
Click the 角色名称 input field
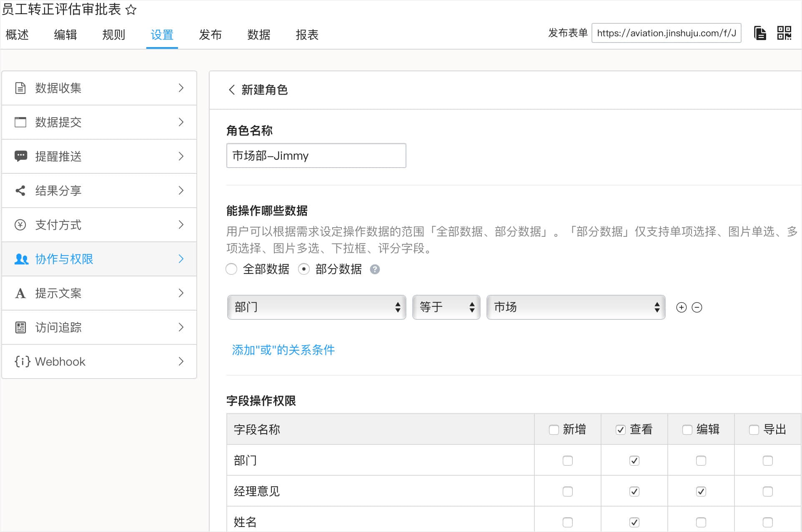point(316,156)
